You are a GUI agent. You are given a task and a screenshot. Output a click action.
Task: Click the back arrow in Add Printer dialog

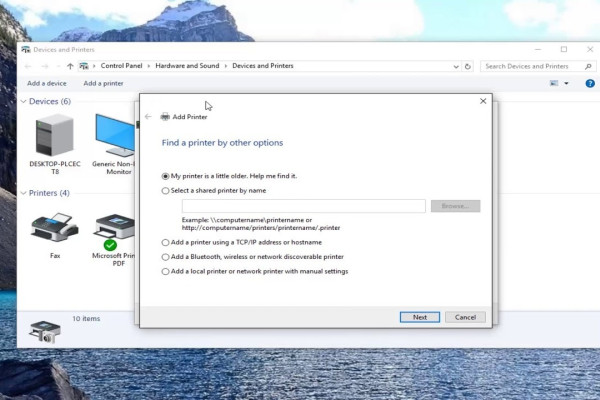tap(149, 117)
